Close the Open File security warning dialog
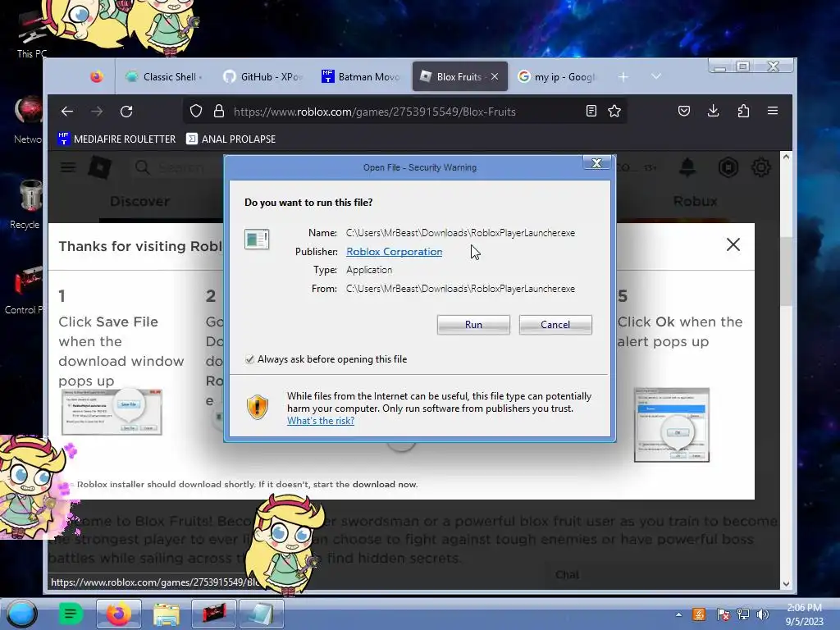The width and height of the screenshot is (840, 630). (x=596, y=163)
